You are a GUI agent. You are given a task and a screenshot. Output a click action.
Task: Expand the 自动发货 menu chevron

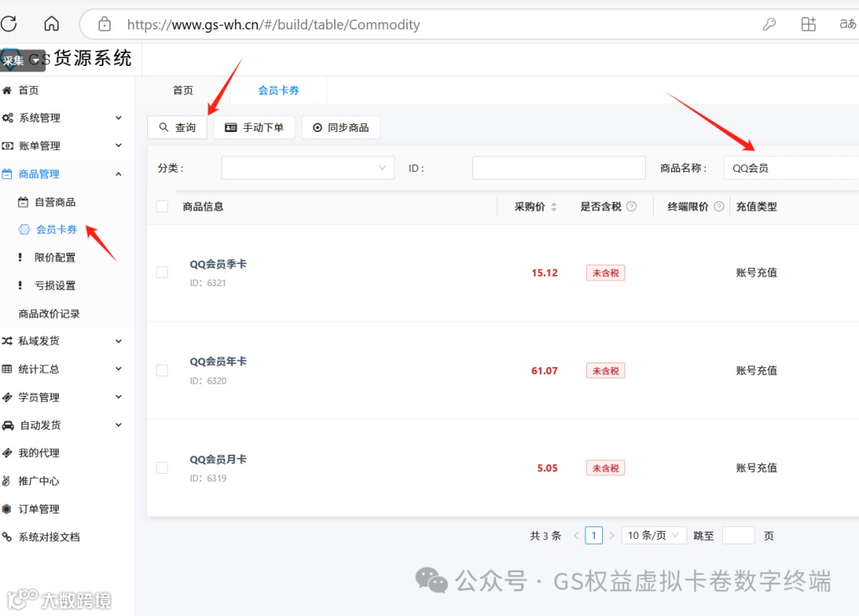[x=119, y=424]
